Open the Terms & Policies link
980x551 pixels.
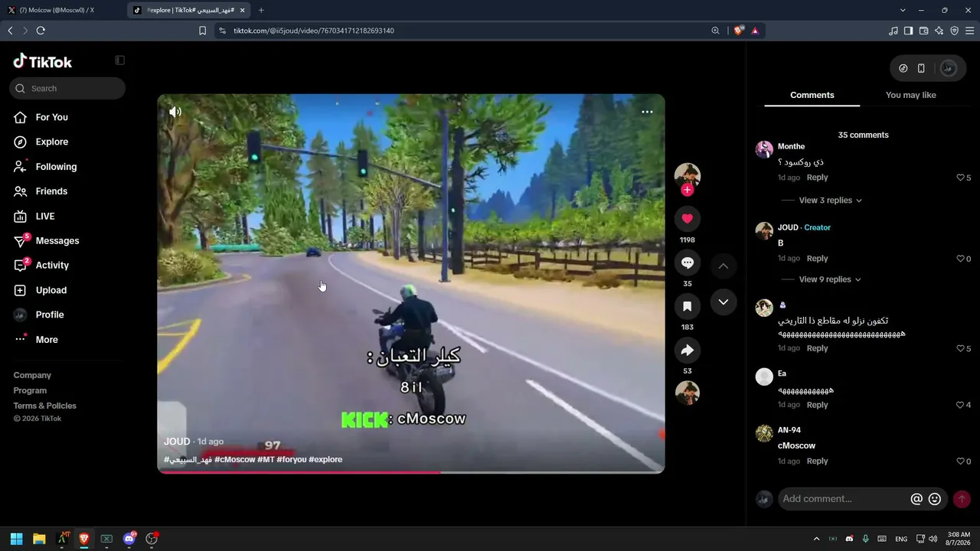(44, 406)
